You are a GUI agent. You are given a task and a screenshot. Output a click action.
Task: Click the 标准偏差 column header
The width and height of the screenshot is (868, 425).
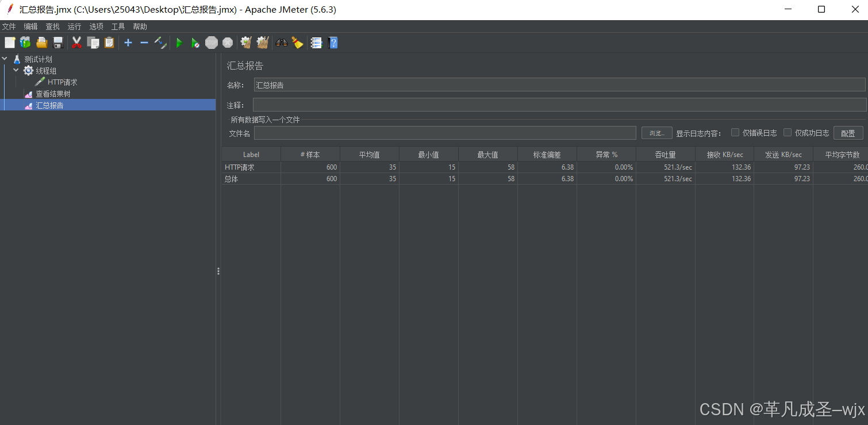click(547, 154)
